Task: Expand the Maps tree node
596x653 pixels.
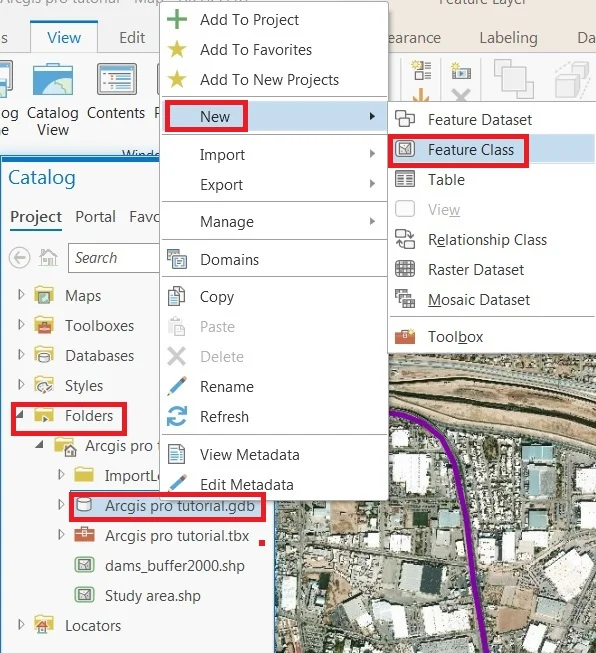Action: [x=21, y=295]
